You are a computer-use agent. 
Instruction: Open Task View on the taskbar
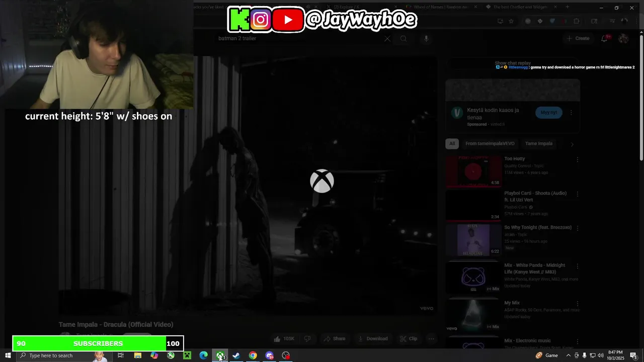121,355
